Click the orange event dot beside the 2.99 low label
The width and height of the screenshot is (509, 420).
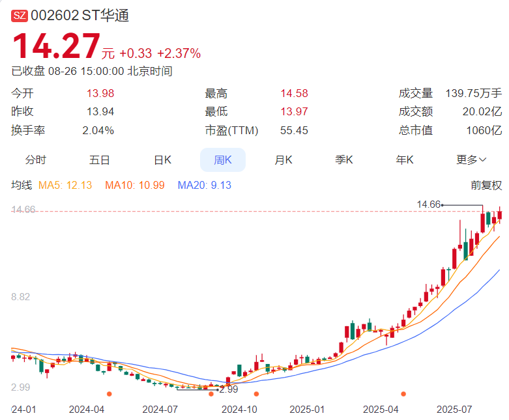click(x=211, y=394)
